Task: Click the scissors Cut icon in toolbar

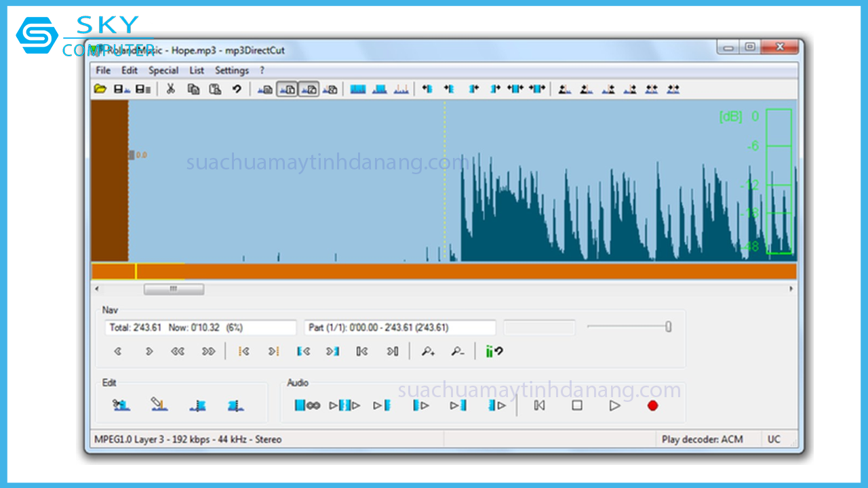Action: pos(171,89)
